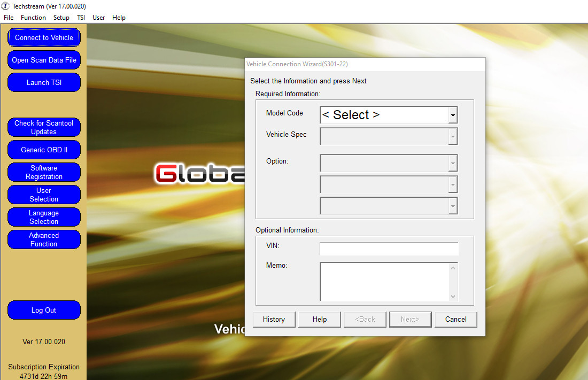
Task: Open Software Registration
Action: coord(44,172)
